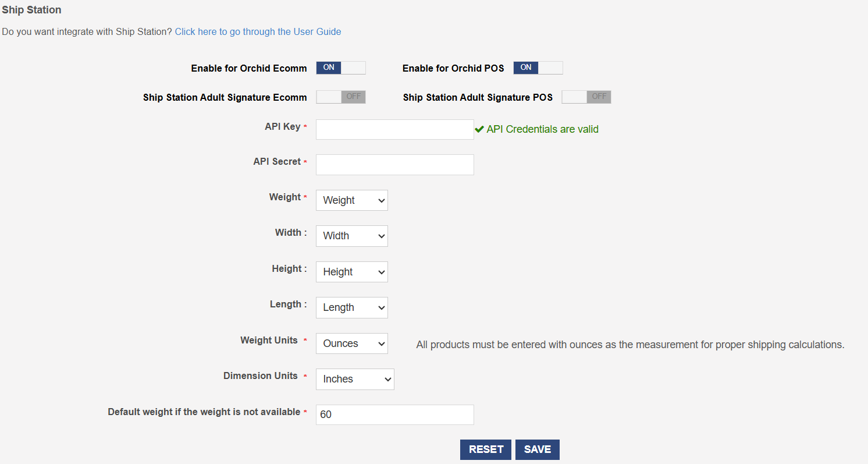Click the Ship Station page heading
This screenshot has width=868, height=464.
pos(31,10)
